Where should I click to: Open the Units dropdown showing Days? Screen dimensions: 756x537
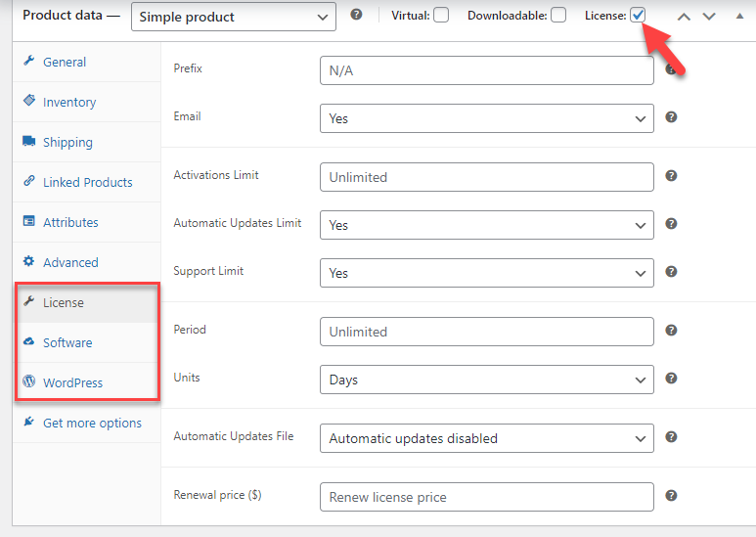[x=486, y=380]
